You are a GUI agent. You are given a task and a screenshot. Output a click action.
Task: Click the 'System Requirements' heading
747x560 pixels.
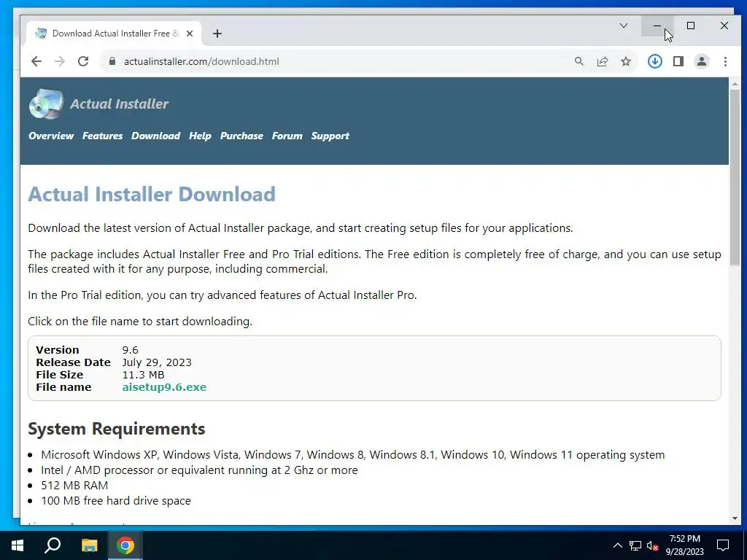click(x=117, y=429)
